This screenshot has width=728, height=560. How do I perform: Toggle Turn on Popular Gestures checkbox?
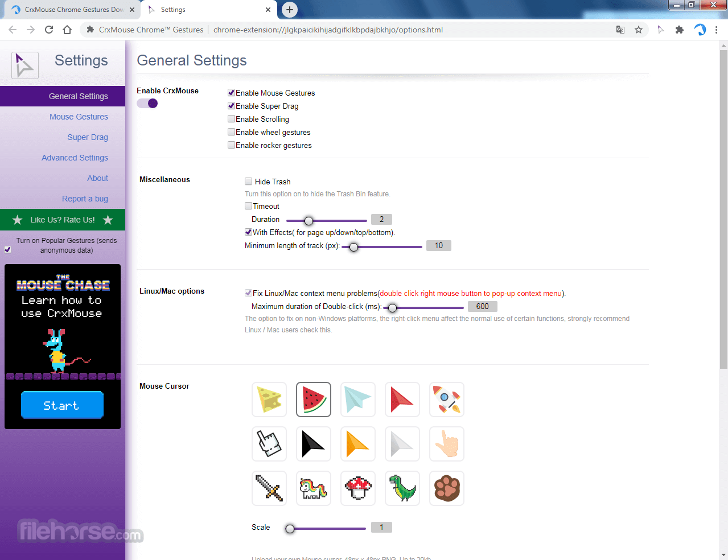7,249
